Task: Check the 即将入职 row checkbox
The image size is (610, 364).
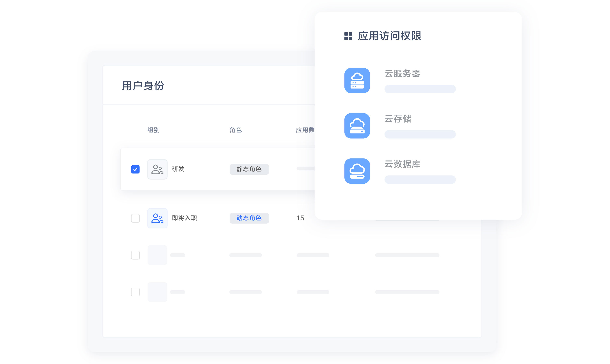Action: click(135, 218)
